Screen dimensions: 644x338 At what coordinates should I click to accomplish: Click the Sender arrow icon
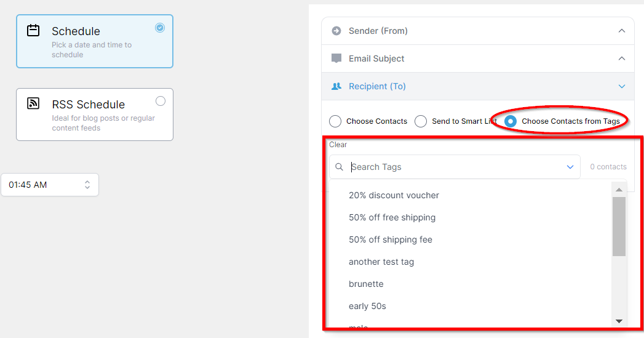pos(336,31)
